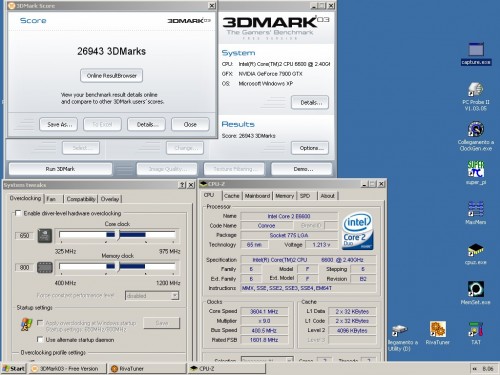Switch to CPU-Z taskbar item

pos(227,369)
